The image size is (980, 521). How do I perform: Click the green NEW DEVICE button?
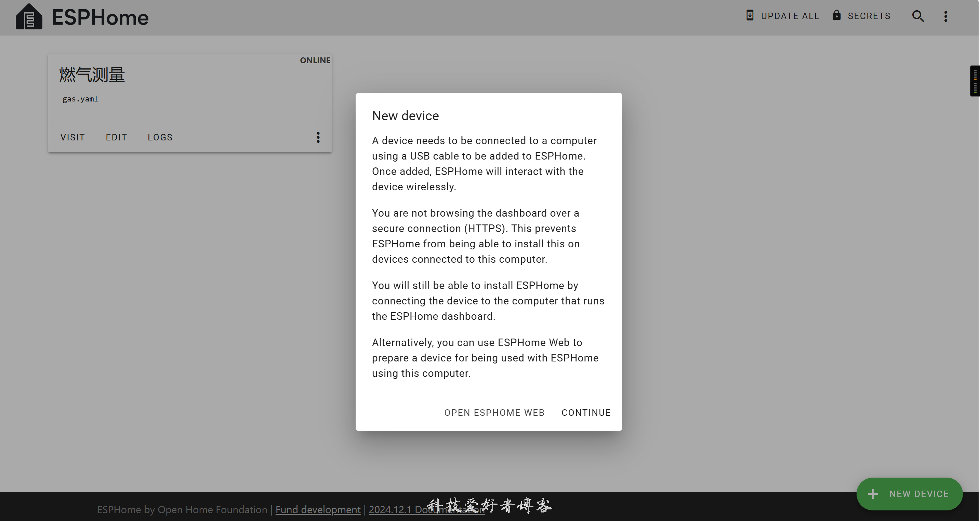(x=910, y=494)
